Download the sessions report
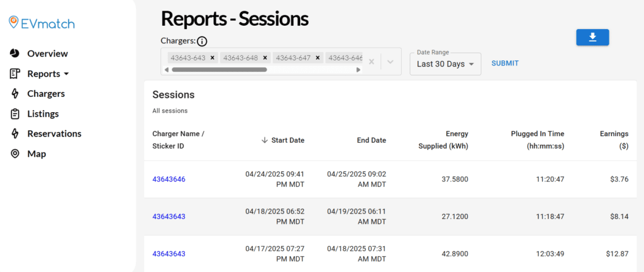 (x=592, y=38)
